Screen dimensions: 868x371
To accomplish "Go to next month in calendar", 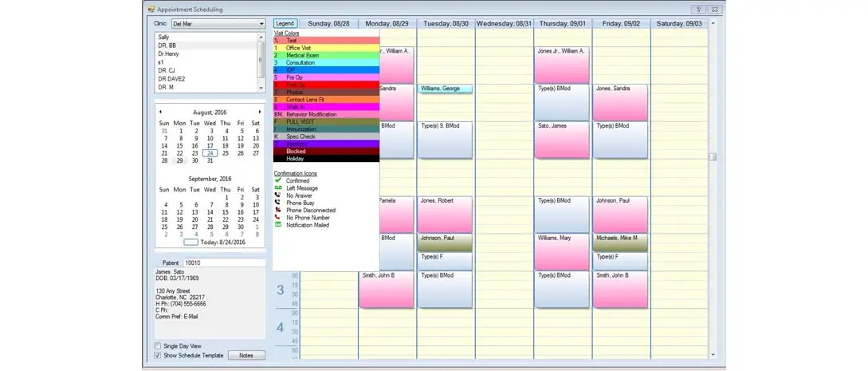I will pos(259,112).
